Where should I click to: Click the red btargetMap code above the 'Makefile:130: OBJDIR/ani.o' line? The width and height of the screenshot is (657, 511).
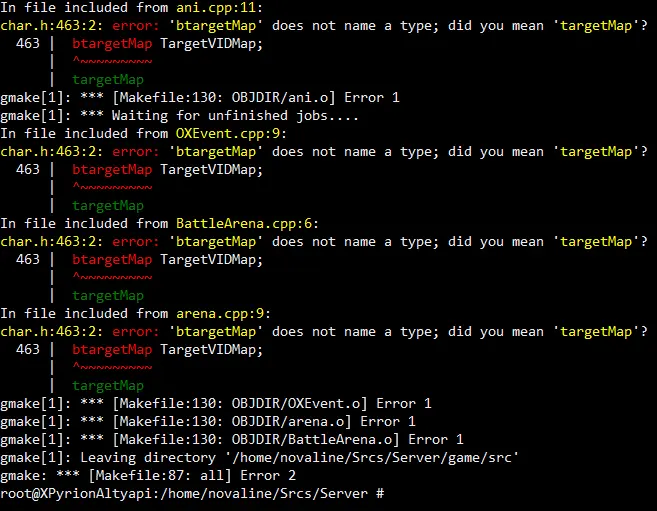tap(112, 44)
